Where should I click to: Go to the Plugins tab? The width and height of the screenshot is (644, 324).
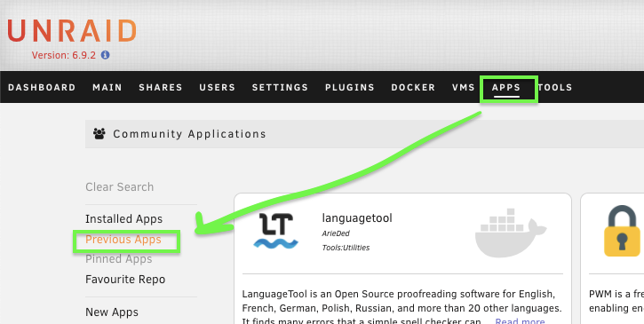(350, 88)
